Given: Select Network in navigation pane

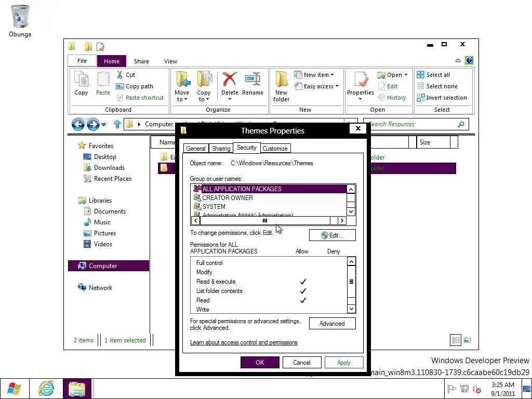Looking at the screenshot, I should (x=96, y=288).
